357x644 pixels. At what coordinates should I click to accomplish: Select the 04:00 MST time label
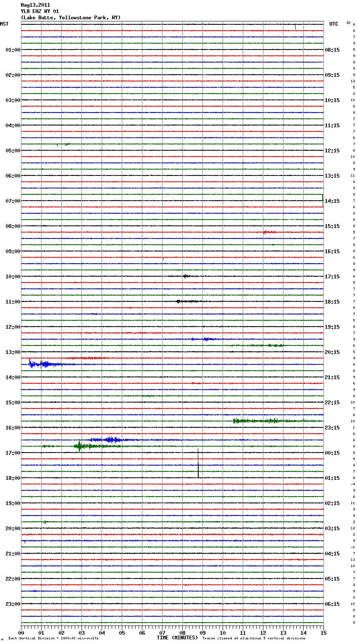point(13,126)
